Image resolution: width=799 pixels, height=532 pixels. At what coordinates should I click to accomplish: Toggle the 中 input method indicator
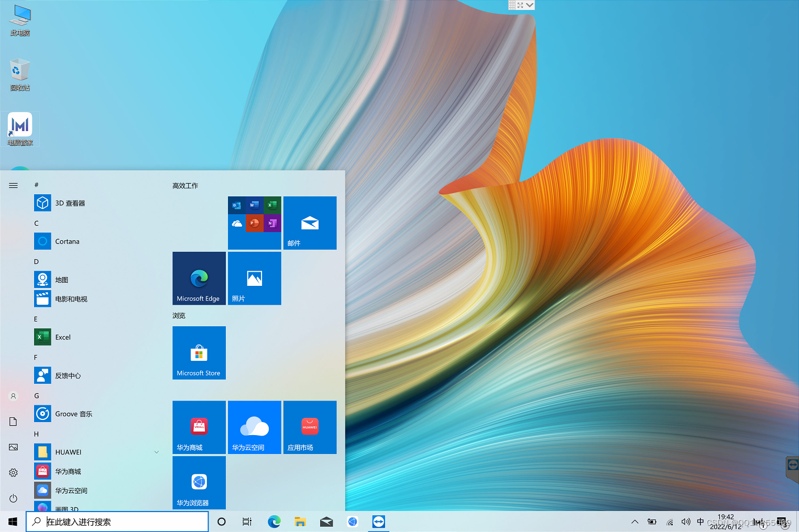701,522
